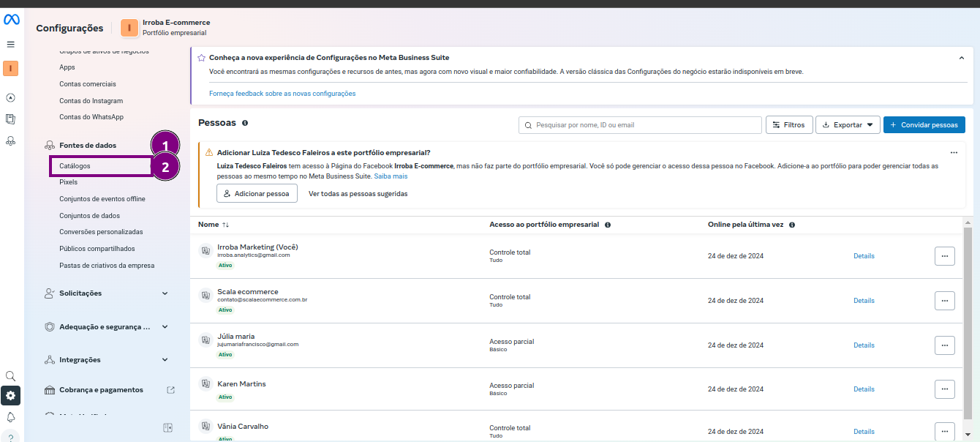
Task: Open three-dot menu for Irroba Marketing row
Action: tap(944, 256)
